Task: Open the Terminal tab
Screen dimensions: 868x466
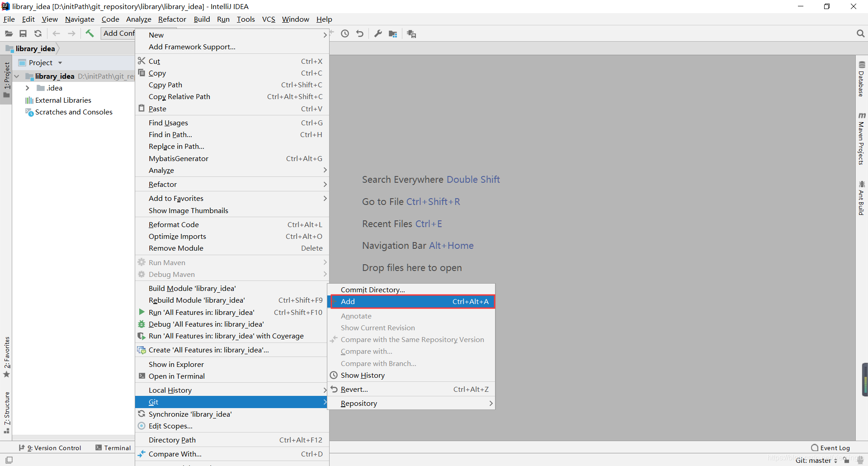Action: tap(113, 448)
